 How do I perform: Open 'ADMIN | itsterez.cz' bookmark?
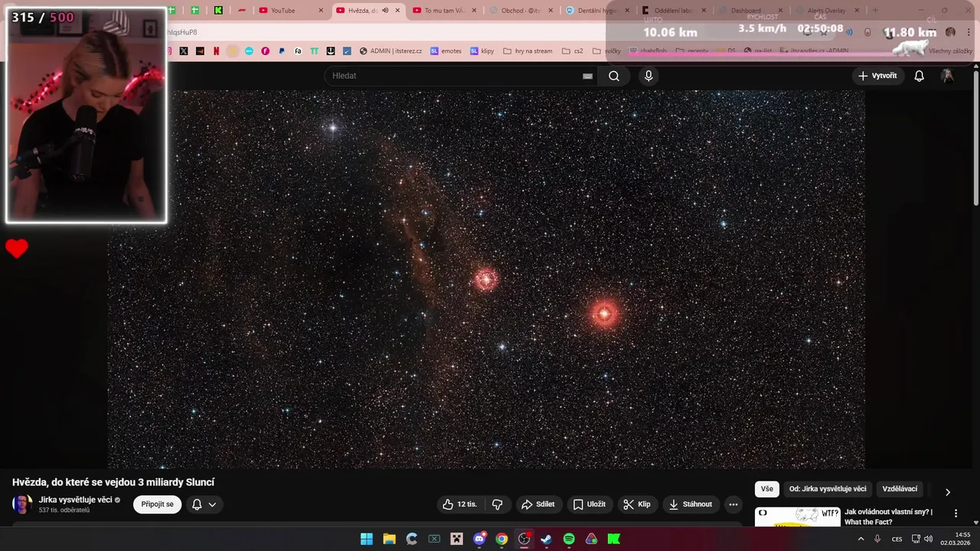point(390,51)
